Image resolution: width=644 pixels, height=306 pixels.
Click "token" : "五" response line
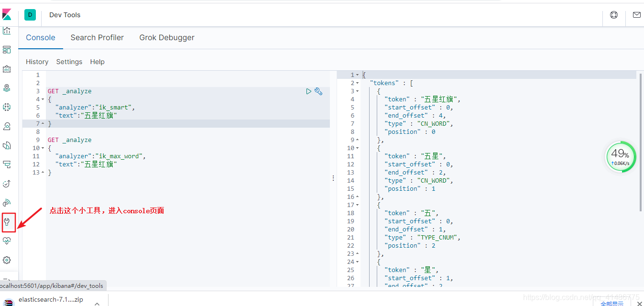click(x=411, y=213)
